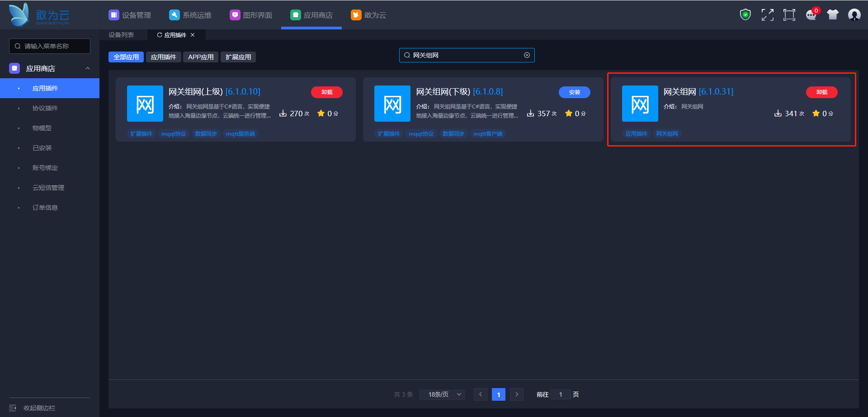Click the download icon beside 270 次
This screenshot has height=417, width=868.
283,113
